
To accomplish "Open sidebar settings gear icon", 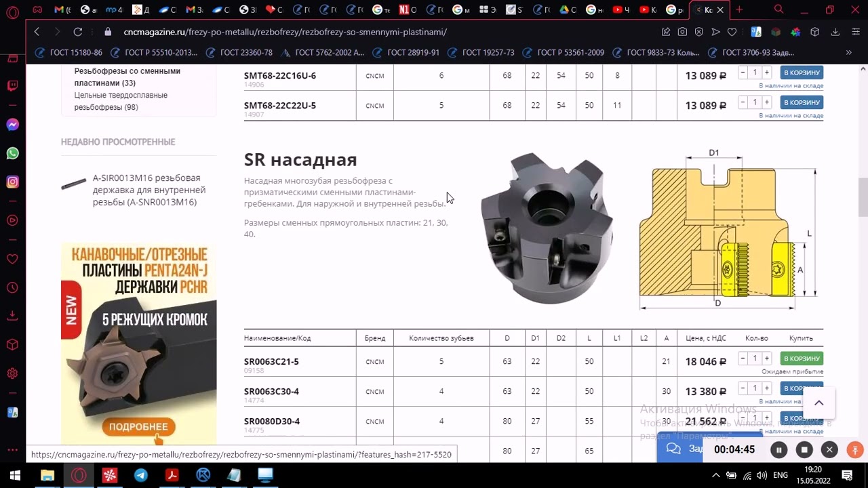I will click(12, 373).
